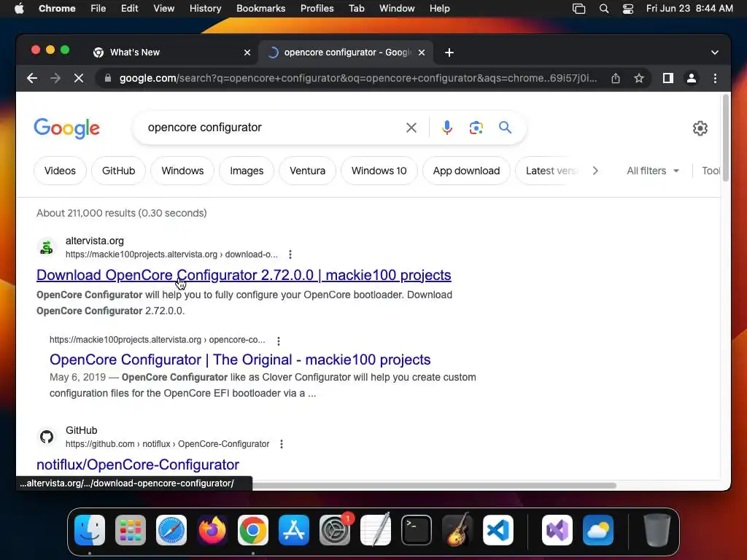Open the Apple menu
747x560 pixels.
[19, 9]
